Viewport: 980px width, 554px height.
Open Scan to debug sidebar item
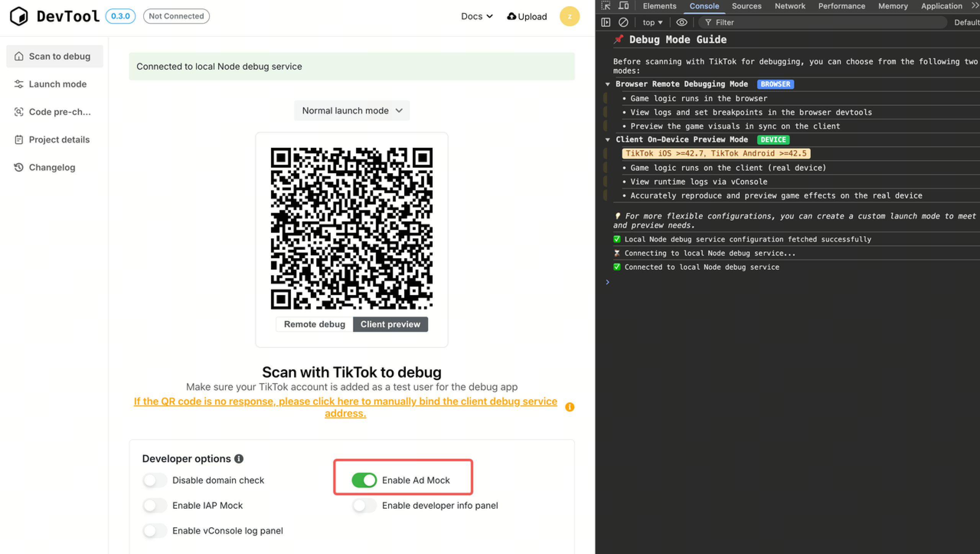[55, 56]
